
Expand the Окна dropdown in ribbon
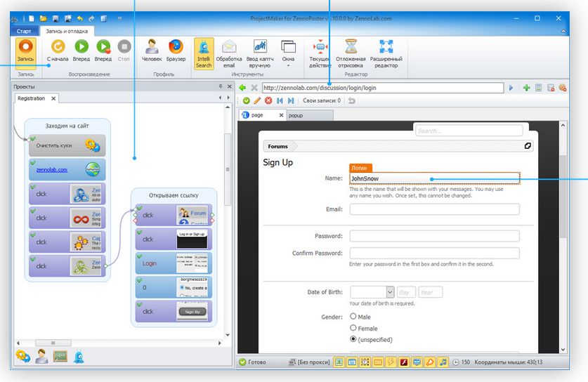tap(288, 53)
